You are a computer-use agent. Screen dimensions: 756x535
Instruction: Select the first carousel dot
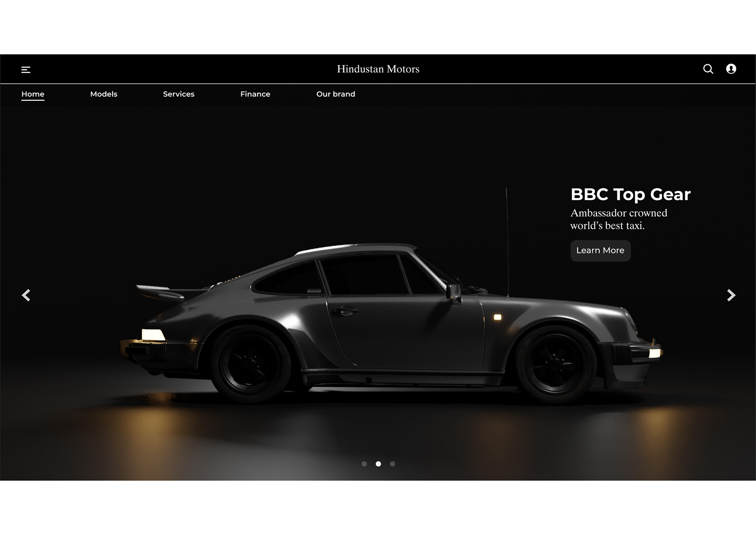[364, 464]
